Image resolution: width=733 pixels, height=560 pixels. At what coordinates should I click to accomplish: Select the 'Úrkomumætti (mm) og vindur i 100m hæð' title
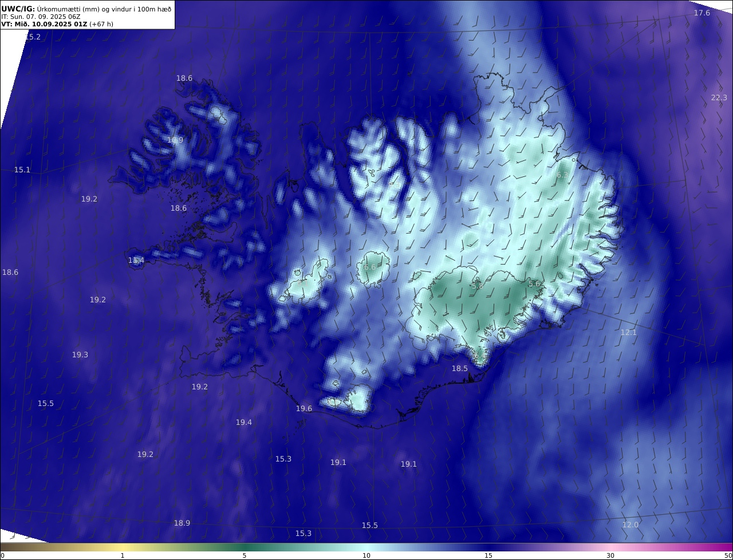point(104,9)
